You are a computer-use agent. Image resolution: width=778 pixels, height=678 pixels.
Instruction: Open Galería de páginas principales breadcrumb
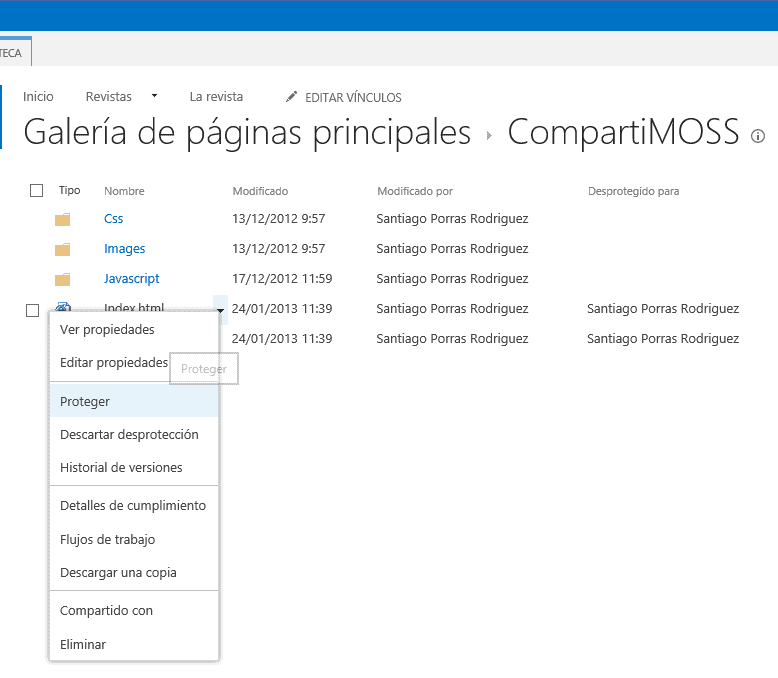[x=247, y=132]
